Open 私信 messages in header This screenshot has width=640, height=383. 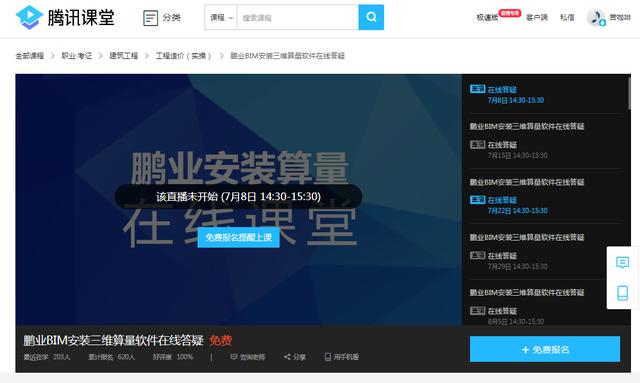pos(567,18)
